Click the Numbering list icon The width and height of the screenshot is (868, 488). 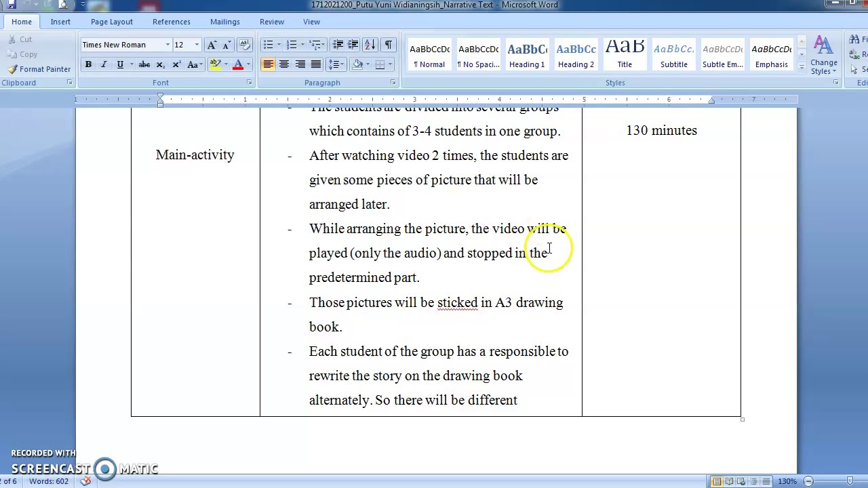292,45
